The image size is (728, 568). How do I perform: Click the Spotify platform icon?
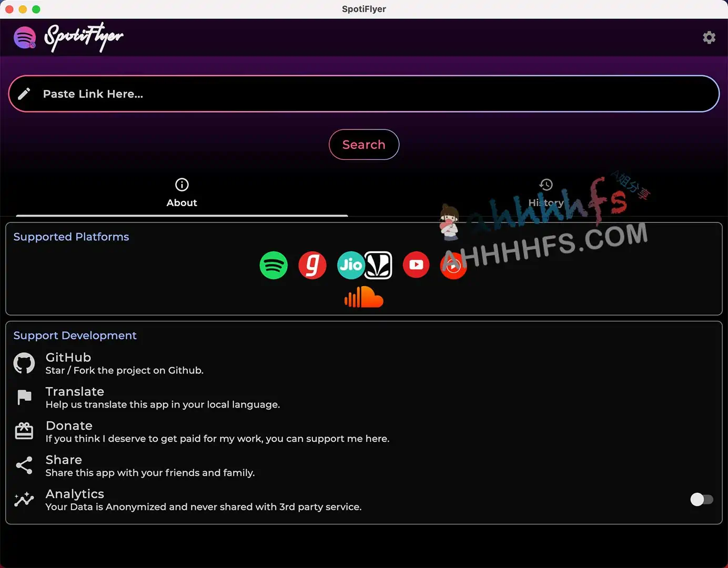pyautogui.click(x=274, y=265)
